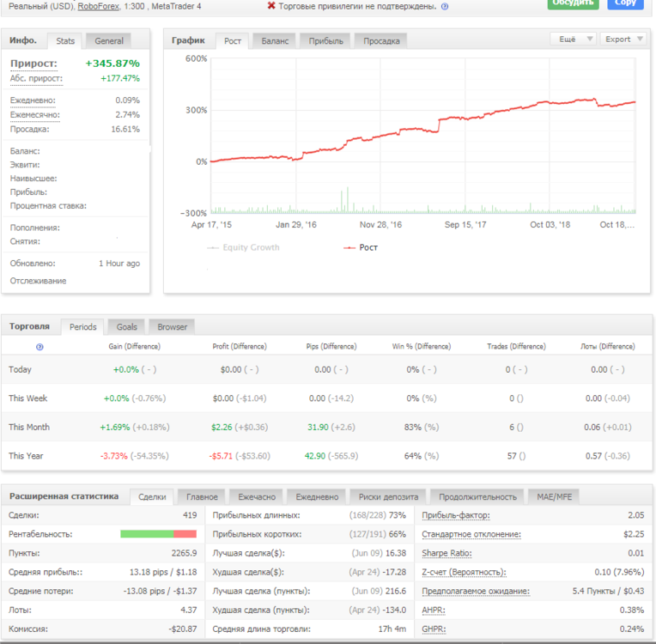Click the 1 Hour ago update value
Image resolution: width=656 pixels, height=644 pixels.
(x=119, y=264)
